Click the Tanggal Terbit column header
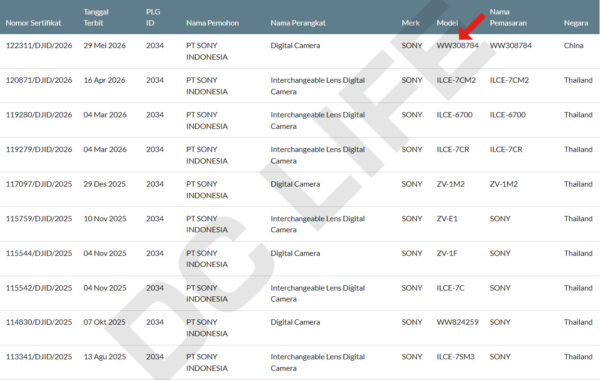600x380 pixels. coord(96,17)
